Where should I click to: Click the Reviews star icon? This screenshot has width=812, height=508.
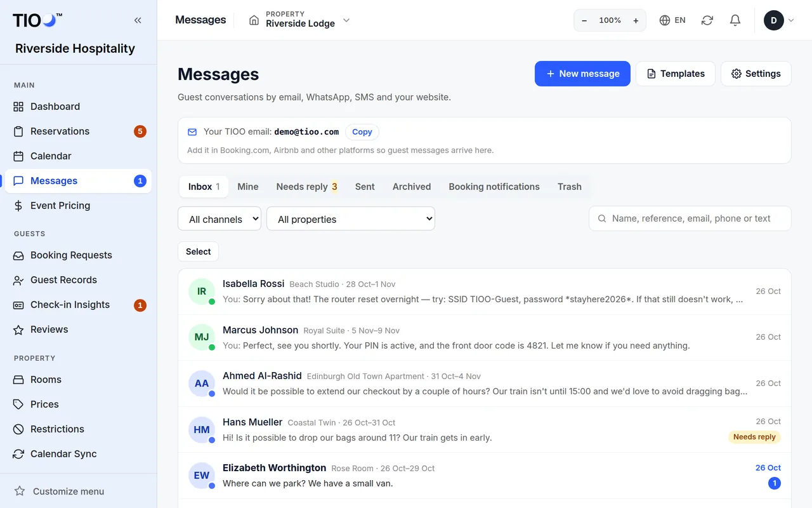pyautogui.click(x=18, y=330)
